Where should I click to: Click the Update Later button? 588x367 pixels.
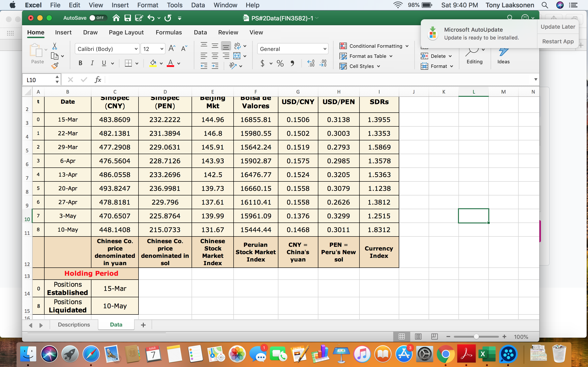pyautogui.click(x=557, y=27)
